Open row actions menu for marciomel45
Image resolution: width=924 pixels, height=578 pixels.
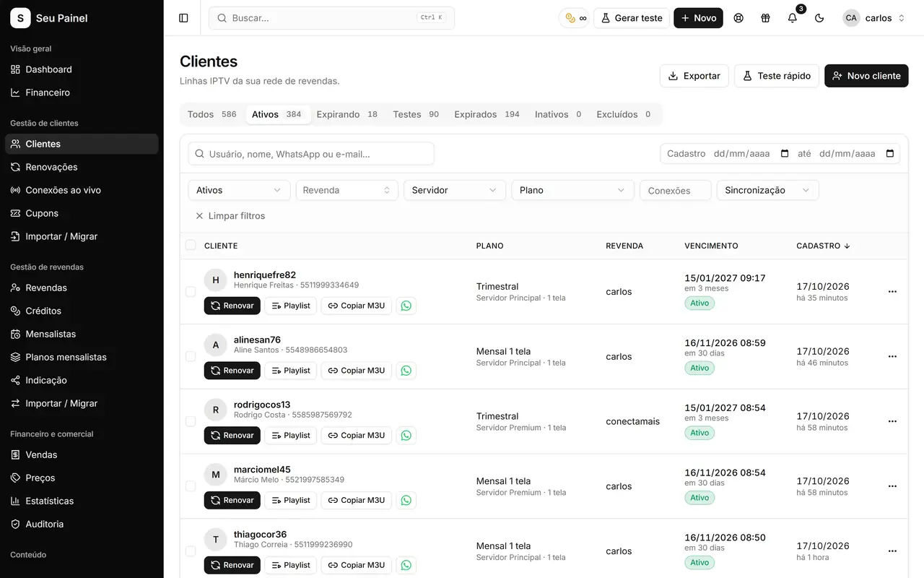click(x=892, y=486)
